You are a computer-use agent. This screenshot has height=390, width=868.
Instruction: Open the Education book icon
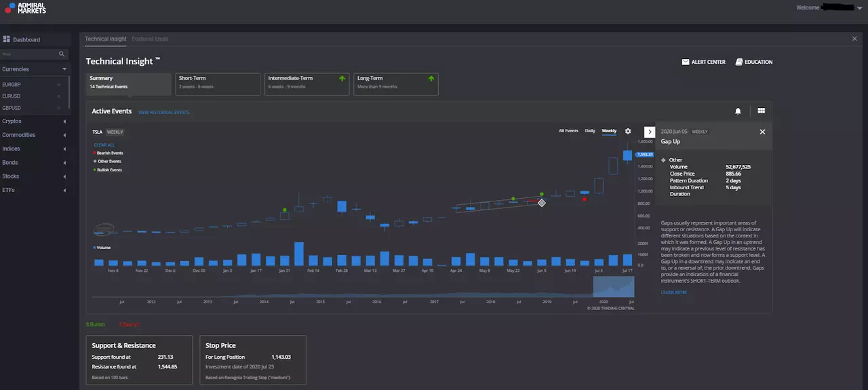[739, 62]
